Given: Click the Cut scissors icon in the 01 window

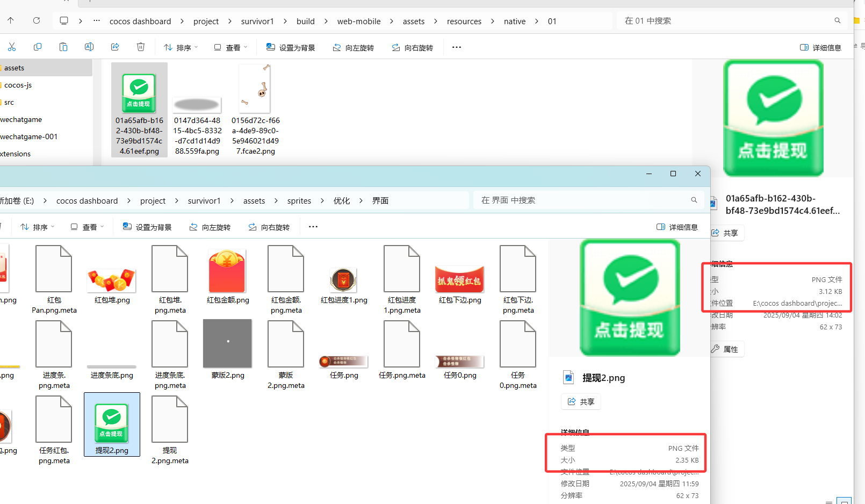Looking at the screenshot, I should coord(12,47).
